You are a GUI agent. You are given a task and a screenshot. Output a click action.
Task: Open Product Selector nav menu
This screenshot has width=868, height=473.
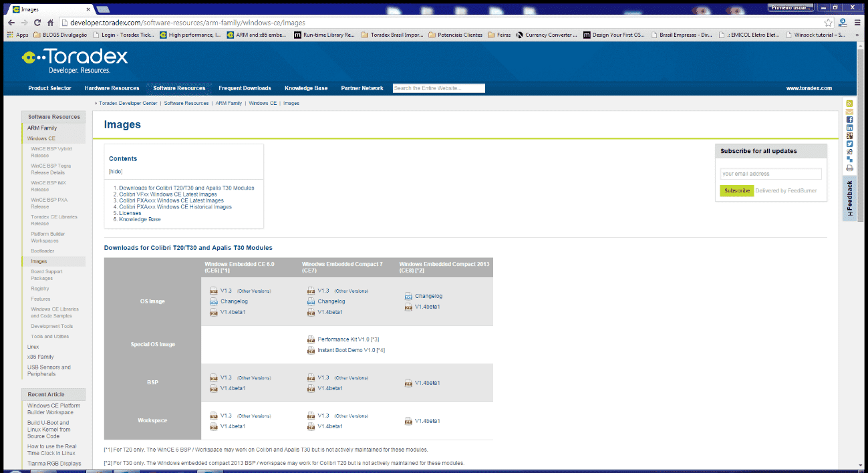point(49,88)
